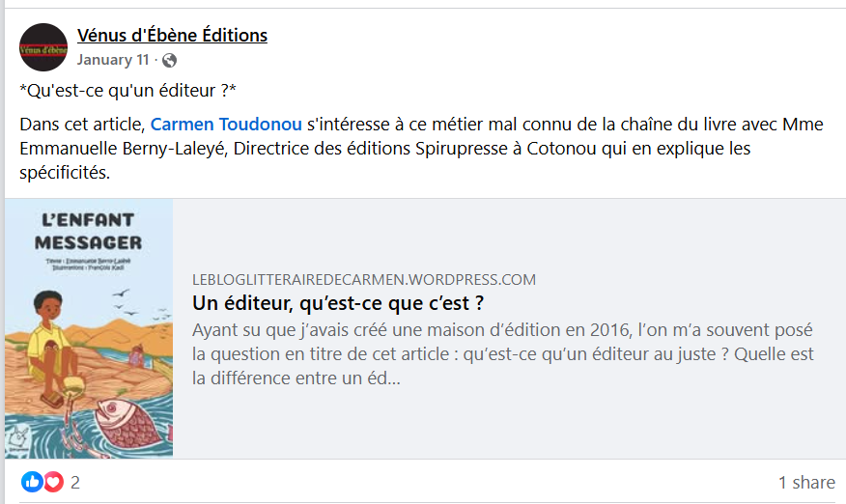The width and height of the screenshot is (846, 504).
Task: Click the author credit line on the book cover
Action: [87, 261]
